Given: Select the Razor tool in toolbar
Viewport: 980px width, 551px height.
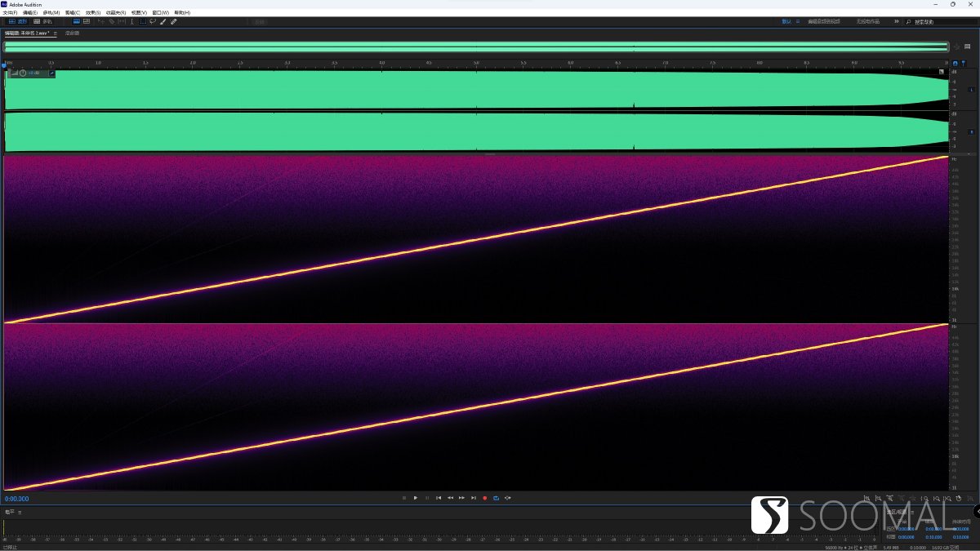Looking at the screenshot, I should [x=111, y=21].
